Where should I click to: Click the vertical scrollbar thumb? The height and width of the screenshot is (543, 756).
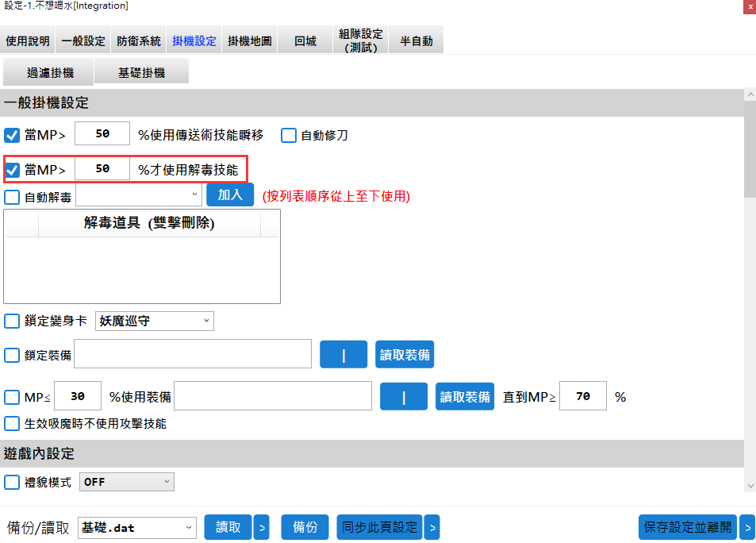tap(750, 149)
